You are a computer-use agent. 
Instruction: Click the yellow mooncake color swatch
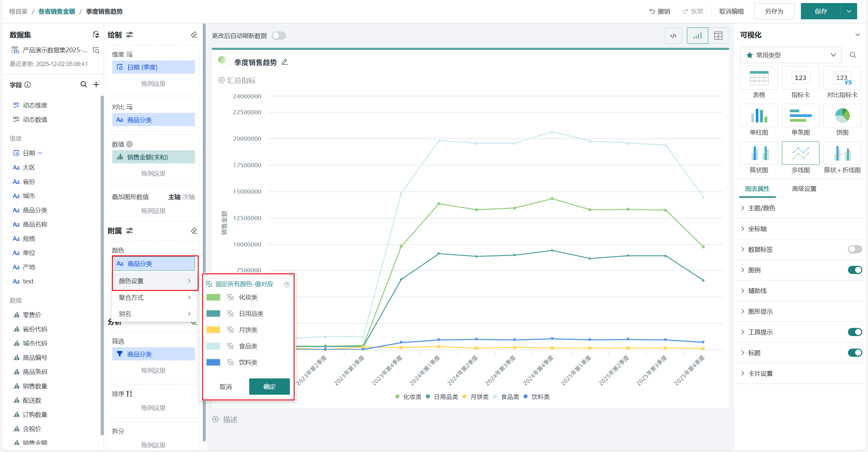pyautogui.click(x=213, y=330)
